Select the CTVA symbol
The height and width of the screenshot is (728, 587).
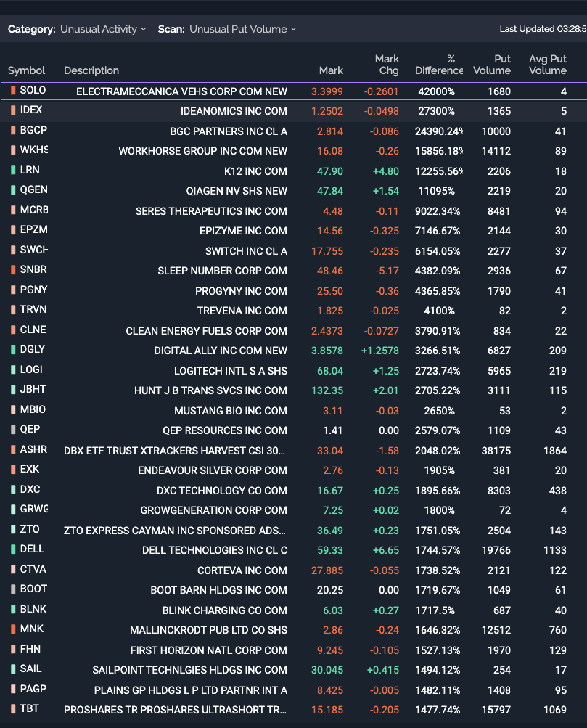point(33,569)
